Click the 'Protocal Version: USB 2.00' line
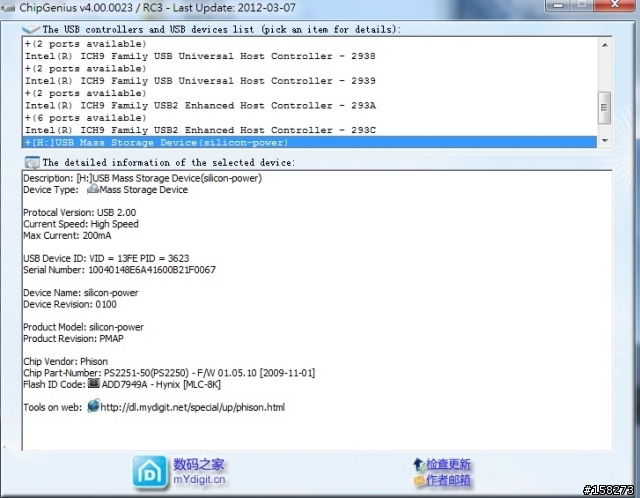This screenshot has height=498, width=640. (80, 213)
